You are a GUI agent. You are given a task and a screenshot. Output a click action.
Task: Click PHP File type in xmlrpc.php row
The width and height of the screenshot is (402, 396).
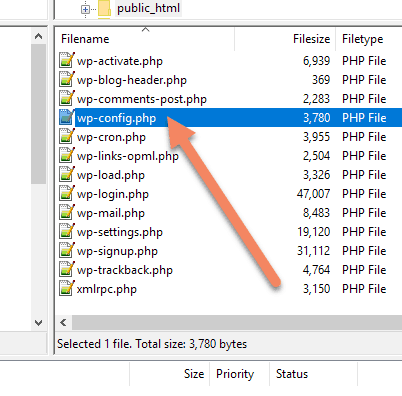[x=364, y=289]
